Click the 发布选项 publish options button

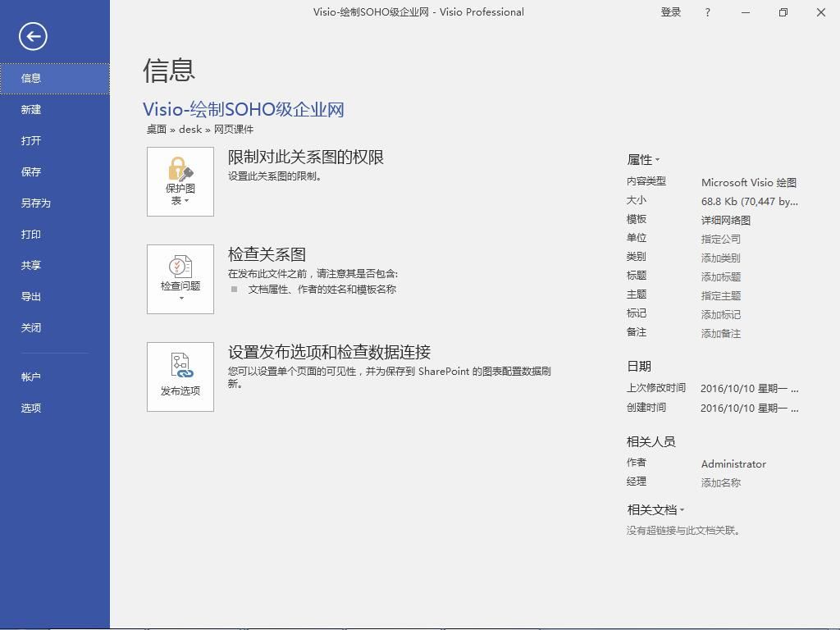pos(180,377)
